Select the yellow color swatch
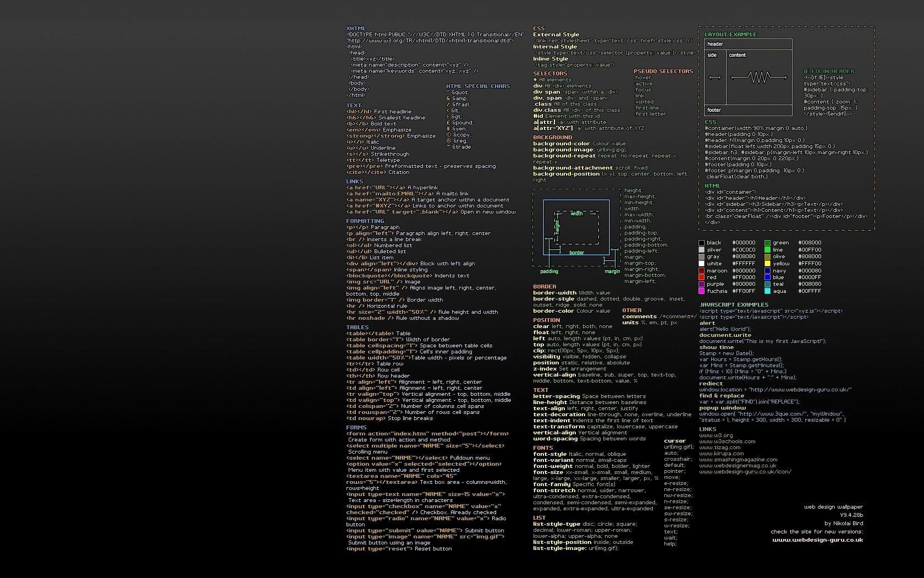Image resolution: width=924 pixels, height=578 pixels. tap(767, 264)
